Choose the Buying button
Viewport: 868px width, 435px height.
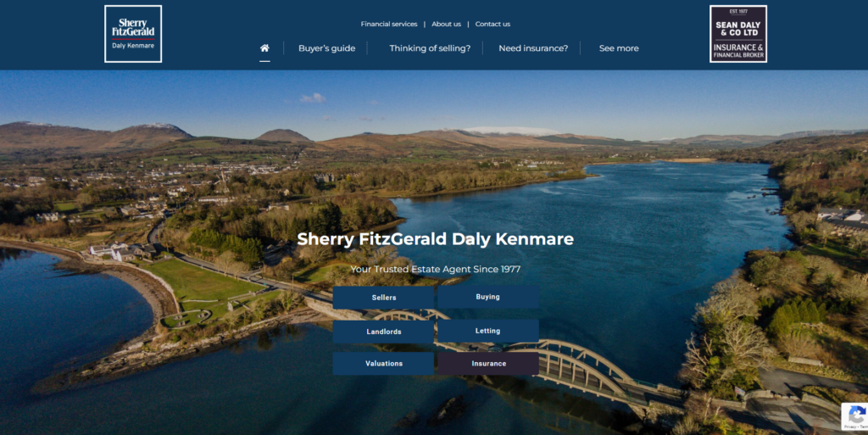click(x=487, y=297)
